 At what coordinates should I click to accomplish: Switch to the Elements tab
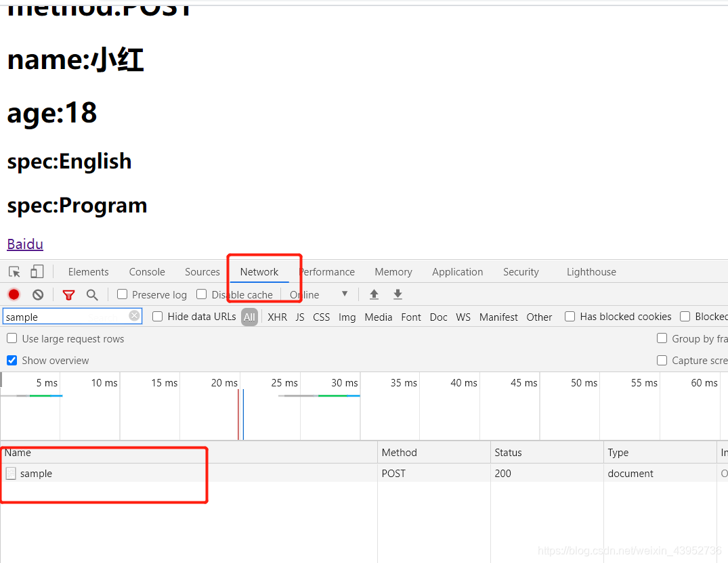point(88,272)
